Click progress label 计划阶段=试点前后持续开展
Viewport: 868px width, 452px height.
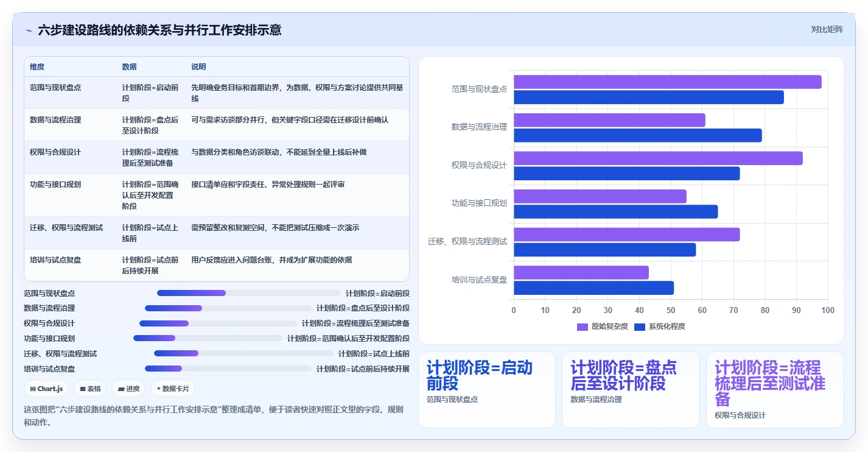click(x=363, y=369)
